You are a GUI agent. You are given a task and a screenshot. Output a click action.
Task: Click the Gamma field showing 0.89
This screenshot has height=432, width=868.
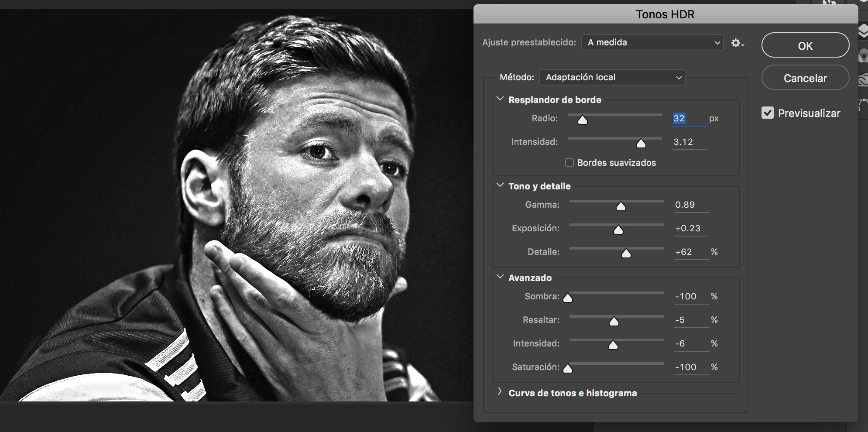point(691,205)
